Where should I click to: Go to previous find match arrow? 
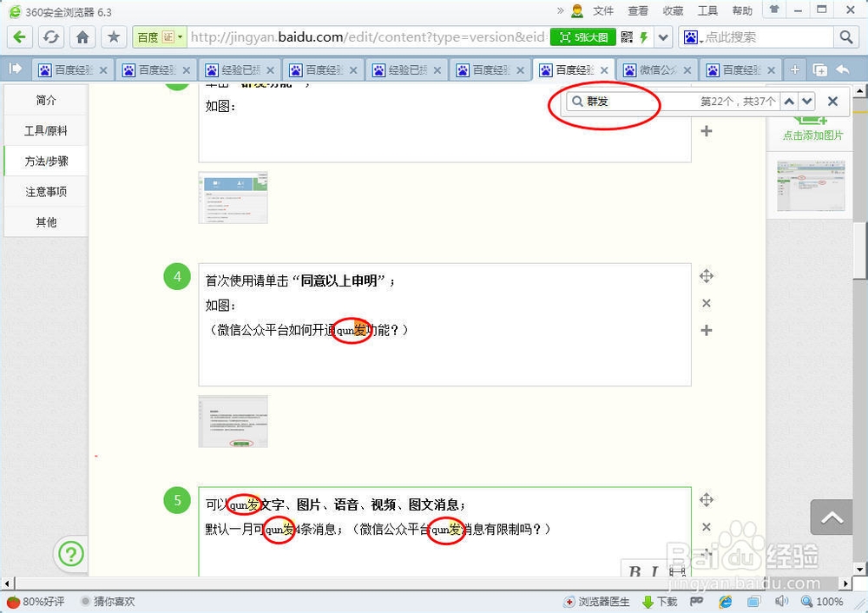coord(789,102)
